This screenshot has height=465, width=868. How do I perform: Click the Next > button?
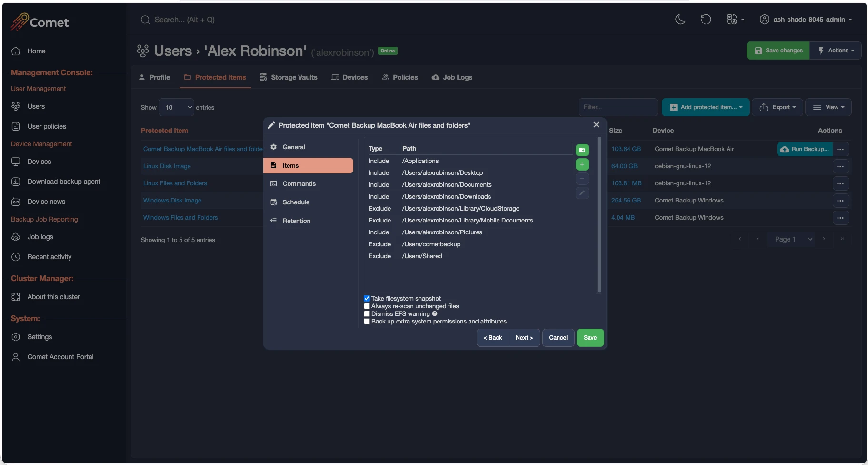pos(524,338)
